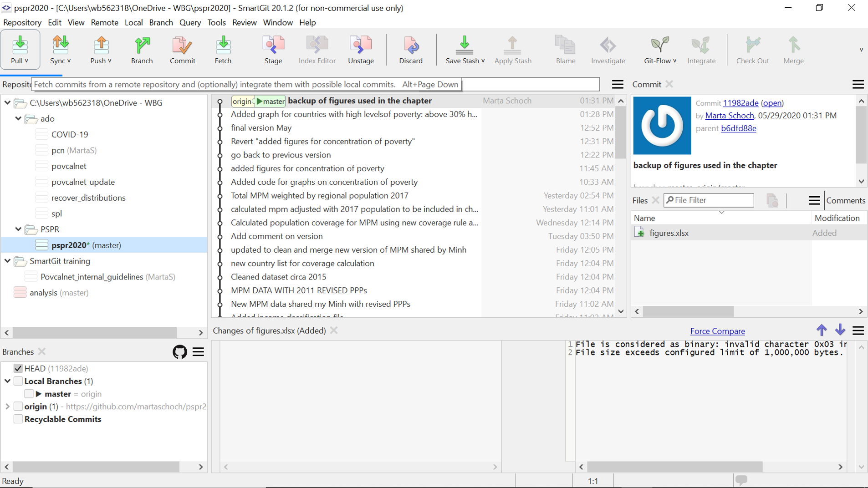The width and height of the screenshot is (868, 488).
Task: Open the Pull dropdown arrow
Action: (26, 61)
